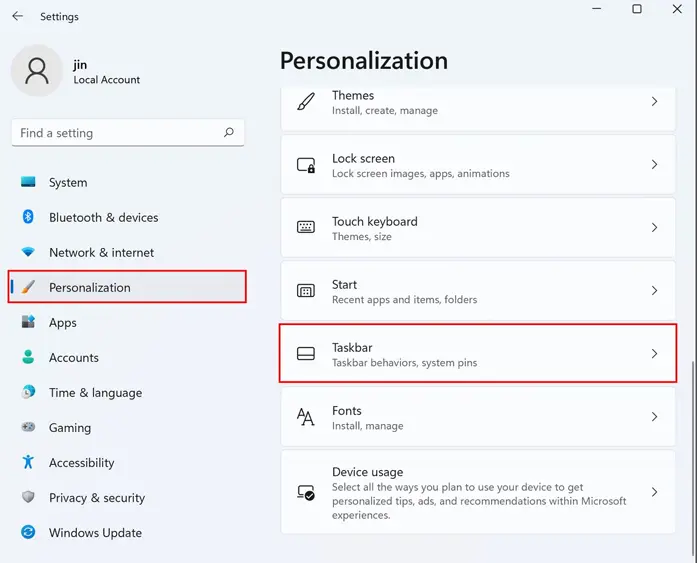Expand Device usage chevron
This screenshot has height=563, width=698.
point(654,492)
